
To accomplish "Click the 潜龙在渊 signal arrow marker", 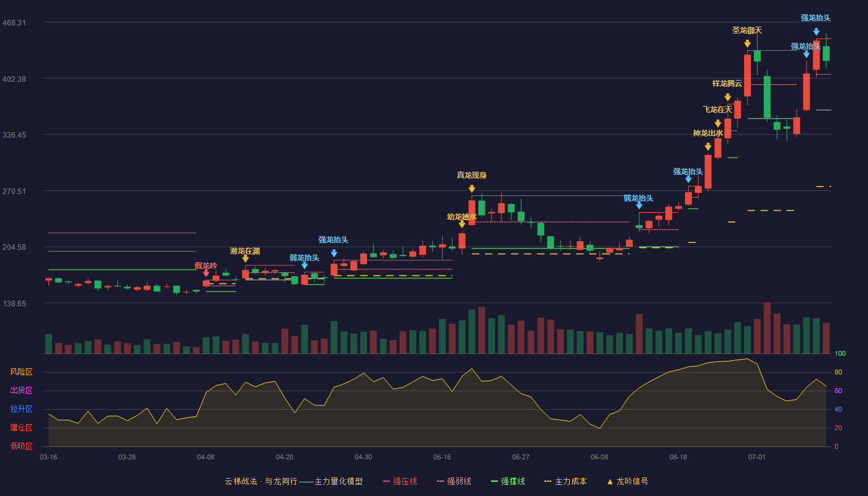I will (246, 259).
